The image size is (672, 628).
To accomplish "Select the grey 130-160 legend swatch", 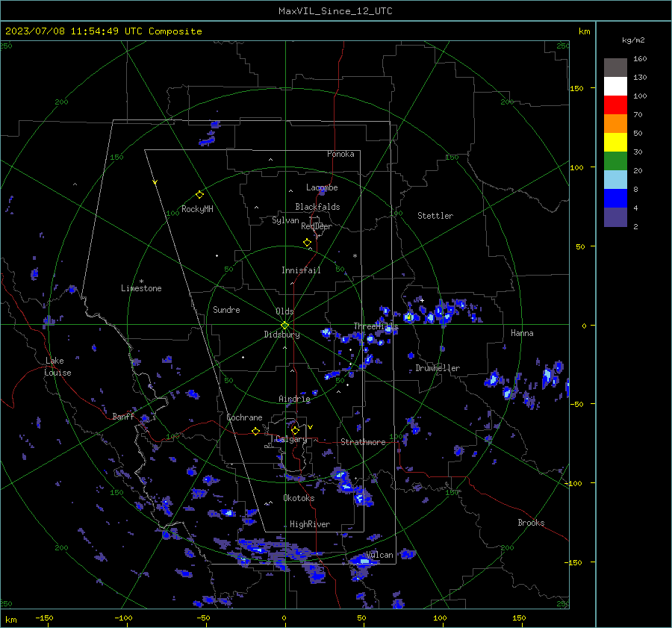I will click(x=615, y=68).
